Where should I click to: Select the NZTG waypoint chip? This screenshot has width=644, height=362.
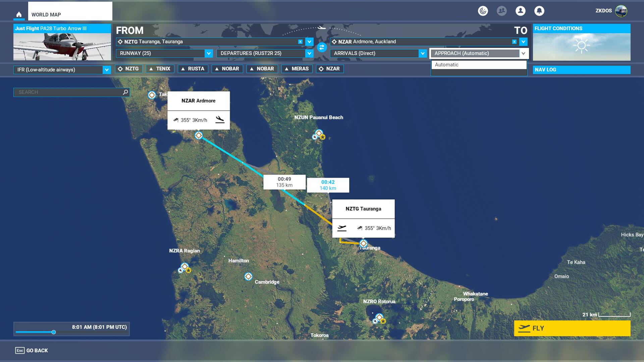129,69
